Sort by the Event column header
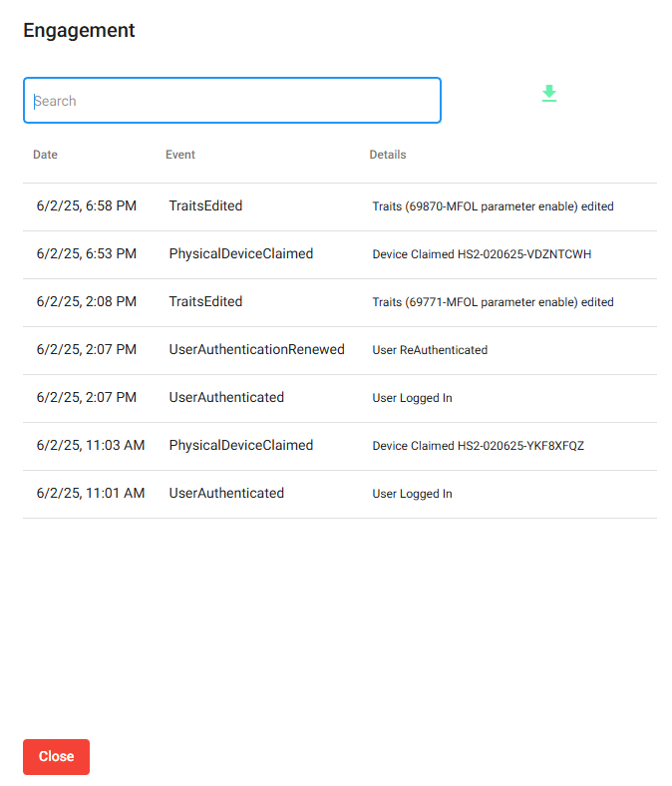 [x=180, y=155]
